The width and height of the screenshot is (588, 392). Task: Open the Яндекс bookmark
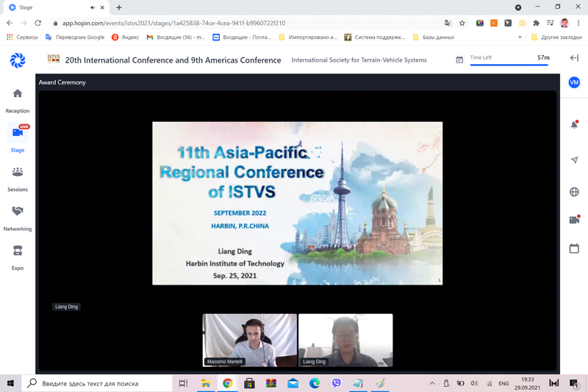point(125,37)
